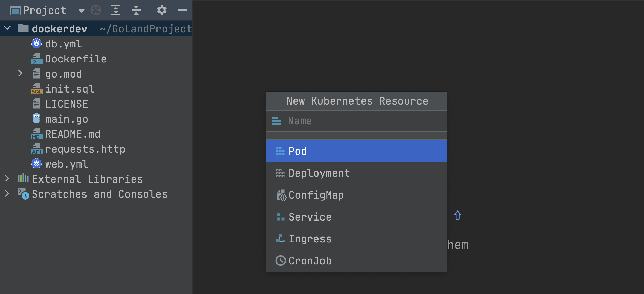
Task: Open Project panel settings gear
Action: point(161,10)
